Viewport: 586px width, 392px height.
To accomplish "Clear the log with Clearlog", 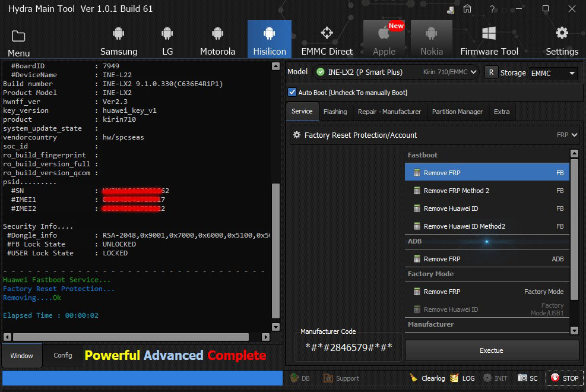I will click(x=427, y=378).
